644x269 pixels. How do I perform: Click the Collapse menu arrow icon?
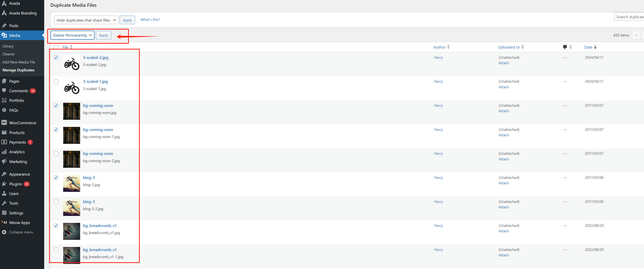(x=4, y=232)
